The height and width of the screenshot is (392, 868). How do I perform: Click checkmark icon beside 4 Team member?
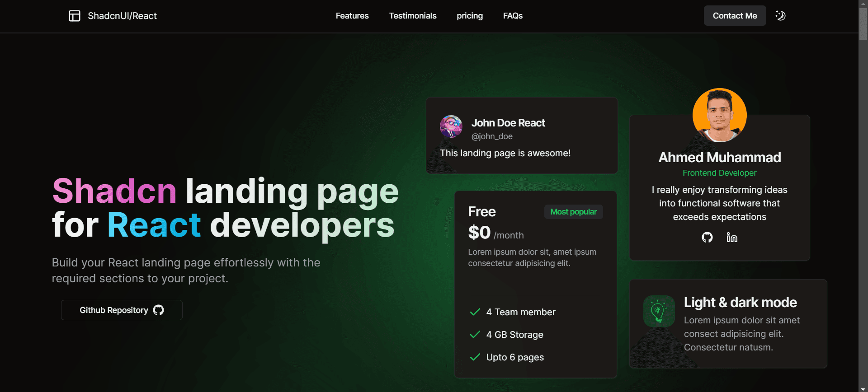(475, 312)
